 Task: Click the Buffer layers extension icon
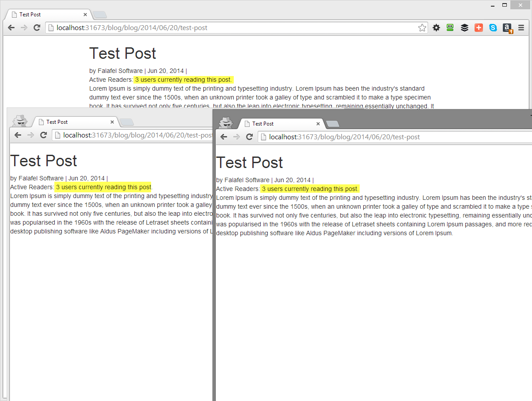click(x=464, y=27)
